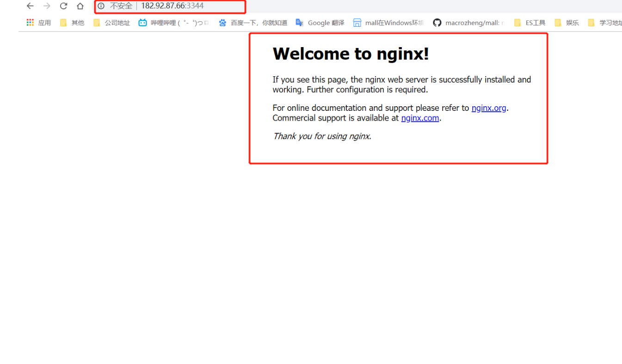The width and height of the screenshot is (622, 364).
Task: Click the Welcome to nginx! heading
Action: pyautogui.click(x=351, y=54)
